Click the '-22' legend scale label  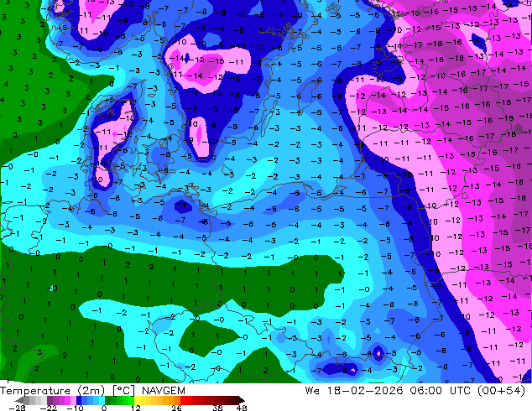pos(49,408)
